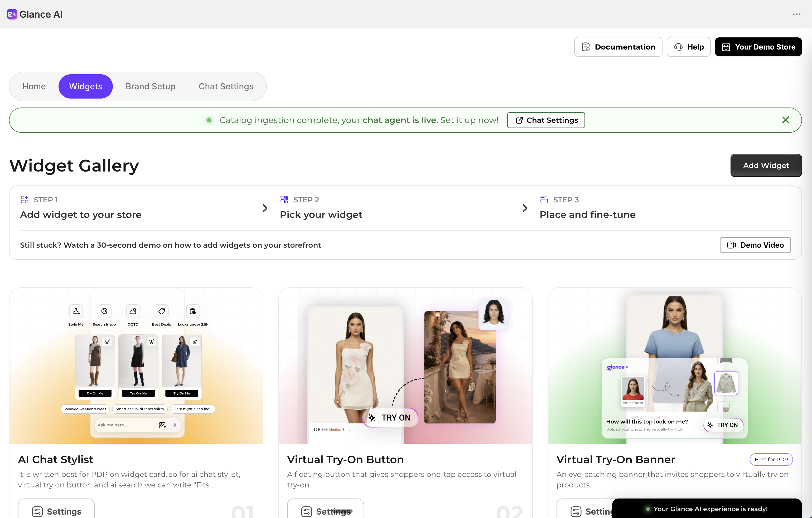Click the Your Photo thumbnail
This screenshot has width=812, height=518.
633,392
